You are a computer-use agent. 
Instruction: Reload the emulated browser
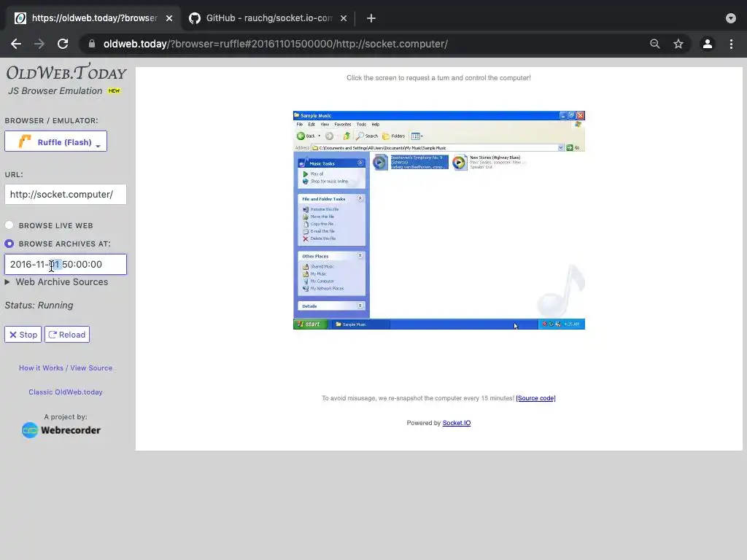click(67, 334)
